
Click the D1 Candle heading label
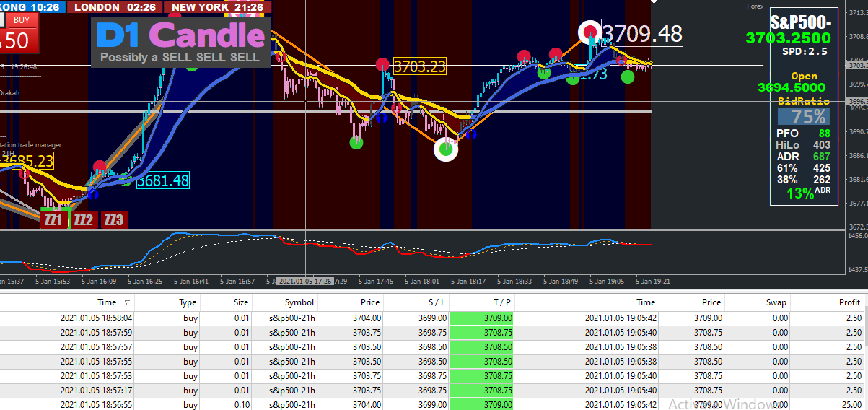pos(180,34)
